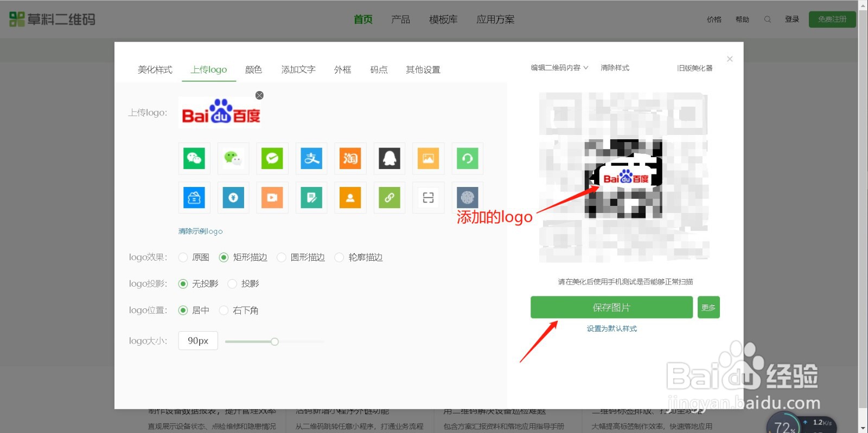Screen dimensions: 868x433
Task: Choose the green chain link logo
Action: pyautogui.click(x=390, y=198)
